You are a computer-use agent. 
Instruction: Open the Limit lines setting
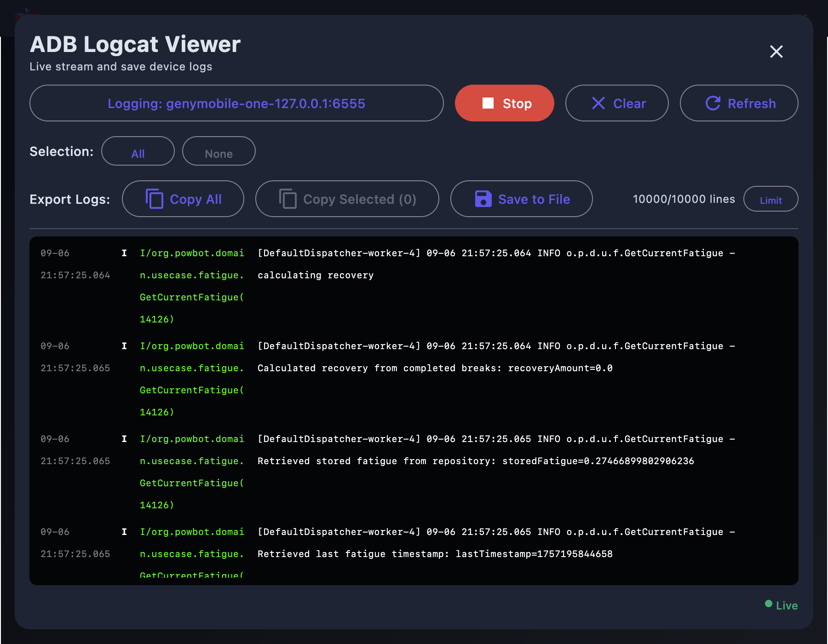[x=770, y=199]
